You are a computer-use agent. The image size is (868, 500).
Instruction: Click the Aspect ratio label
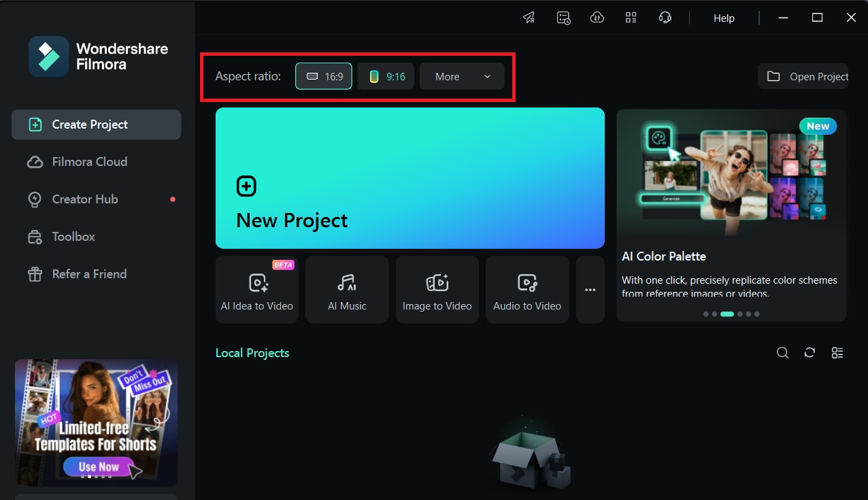(x=248, y=76)
